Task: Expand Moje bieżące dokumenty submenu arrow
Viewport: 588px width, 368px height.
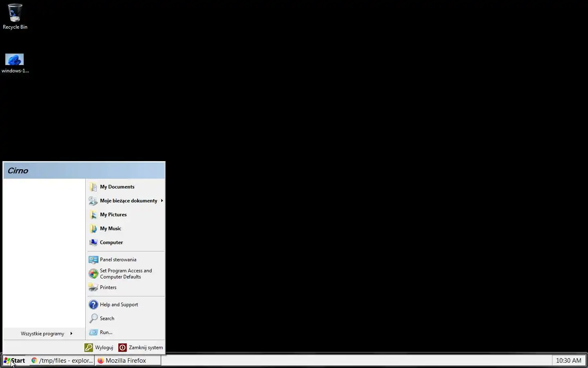Action: [x=162, y=201]
